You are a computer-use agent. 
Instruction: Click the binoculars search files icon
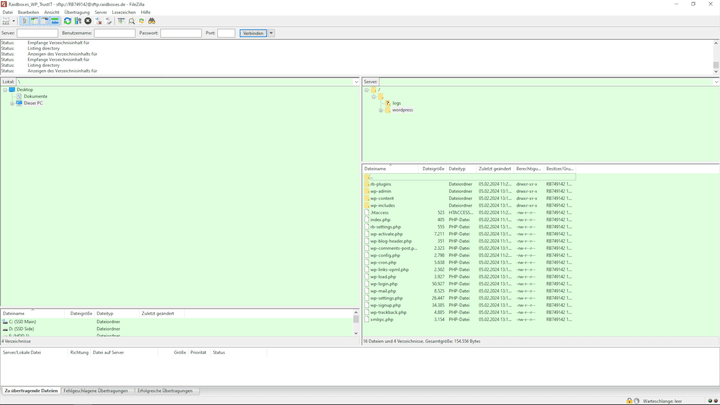pyautogui.click(x=152, y=20)
